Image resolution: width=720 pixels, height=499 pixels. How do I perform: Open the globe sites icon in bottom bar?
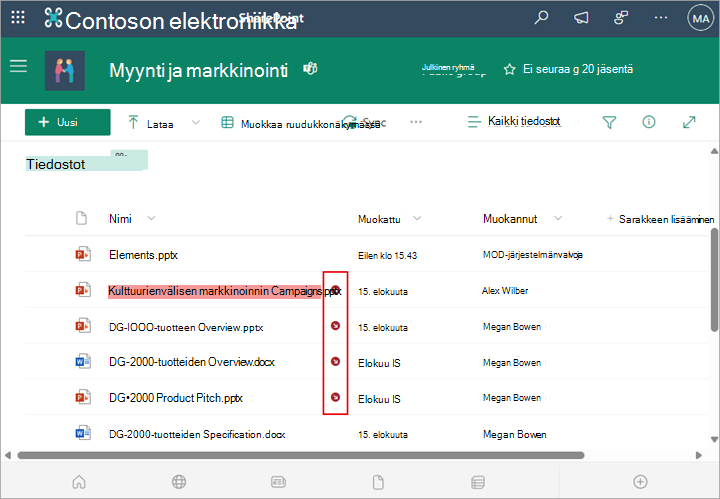coord(179,482)
